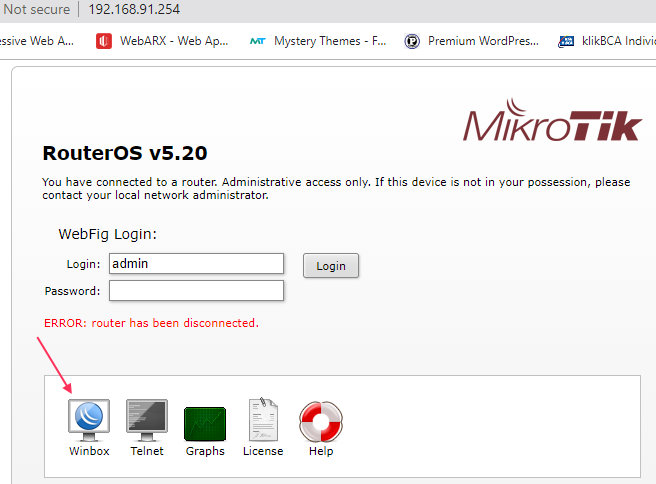The image size is (656, 484).
Task: Open the Winbox monitor icon
Action: click(x=89, y=420)
